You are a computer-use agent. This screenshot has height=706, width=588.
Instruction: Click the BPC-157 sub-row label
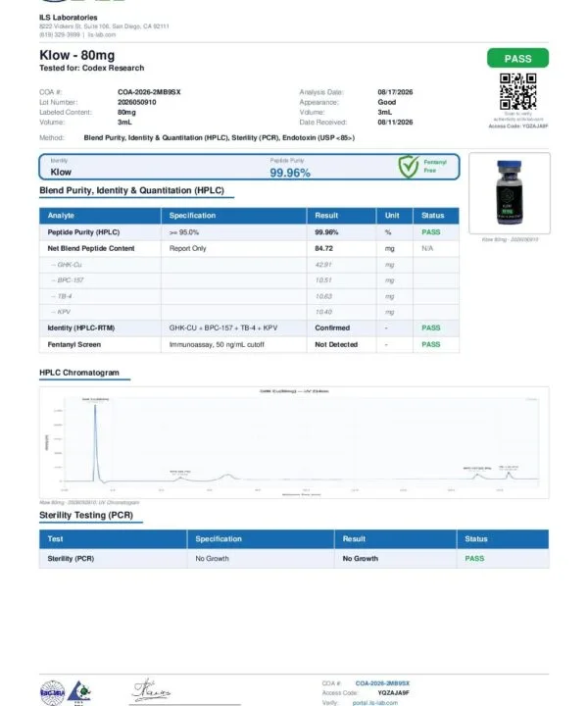click(x=68, y=280)
